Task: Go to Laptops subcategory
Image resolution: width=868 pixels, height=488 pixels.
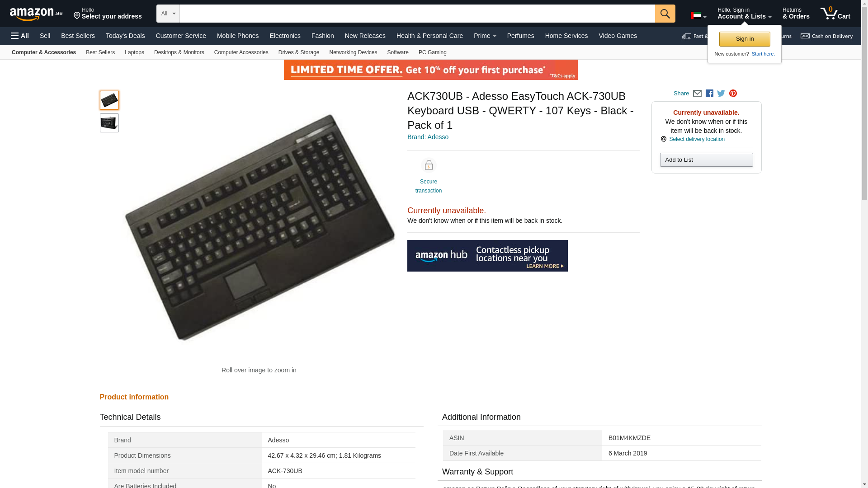Action: [134, 52]
